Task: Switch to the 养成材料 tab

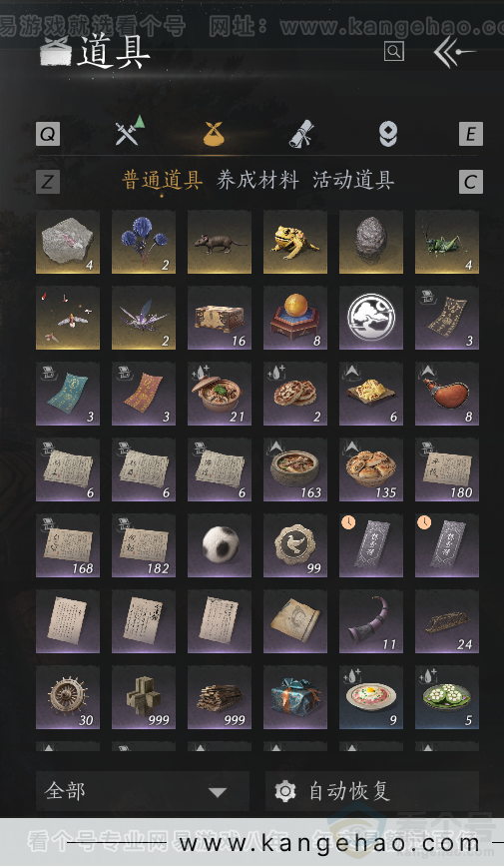Action: [x=257, y=180]
